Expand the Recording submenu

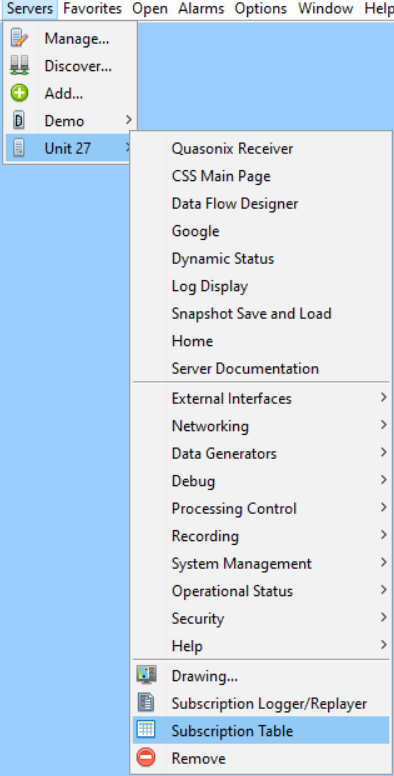(x=261, y=535)
